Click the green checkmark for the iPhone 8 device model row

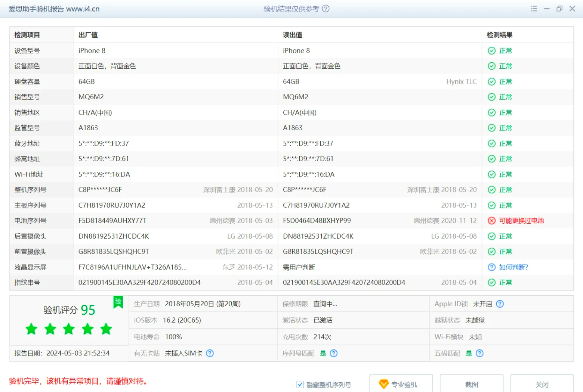tap(491, 50)
